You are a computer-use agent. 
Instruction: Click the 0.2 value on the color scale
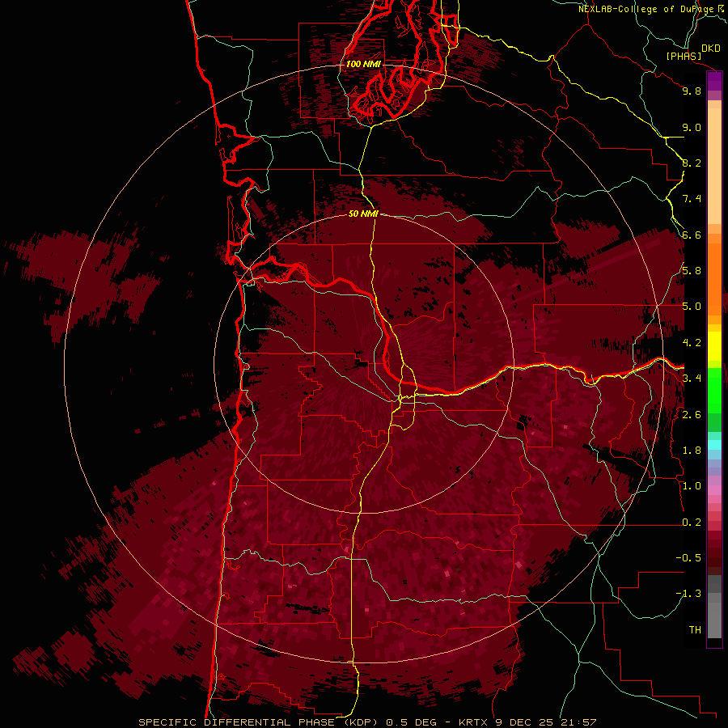[x=692, y=523]
